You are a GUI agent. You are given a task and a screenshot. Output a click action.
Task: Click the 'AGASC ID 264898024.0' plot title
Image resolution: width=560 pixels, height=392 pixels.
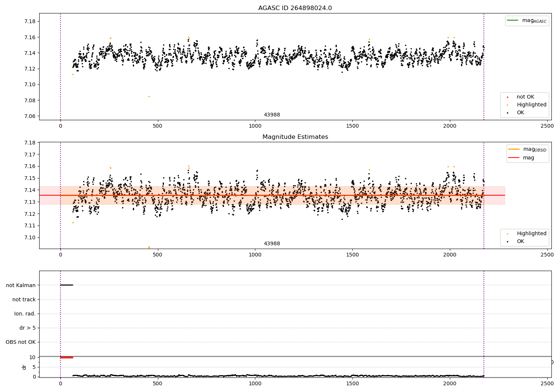tap(295, 8)
